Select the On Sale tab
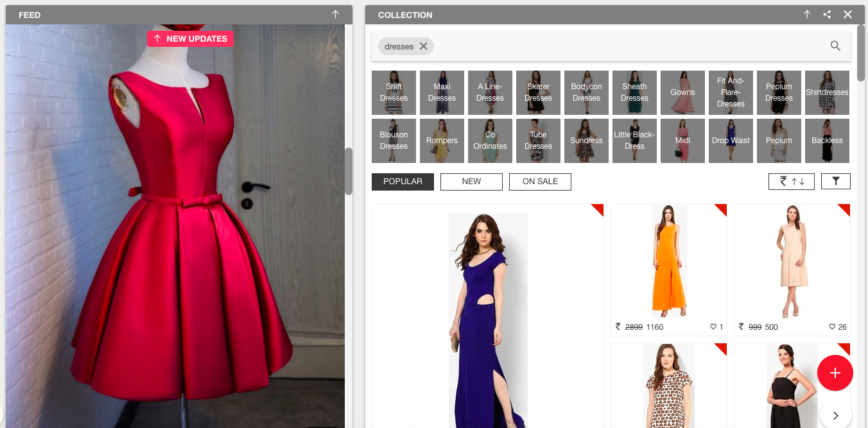The height and width of the screenshot is (428, 868). point(540,182)
